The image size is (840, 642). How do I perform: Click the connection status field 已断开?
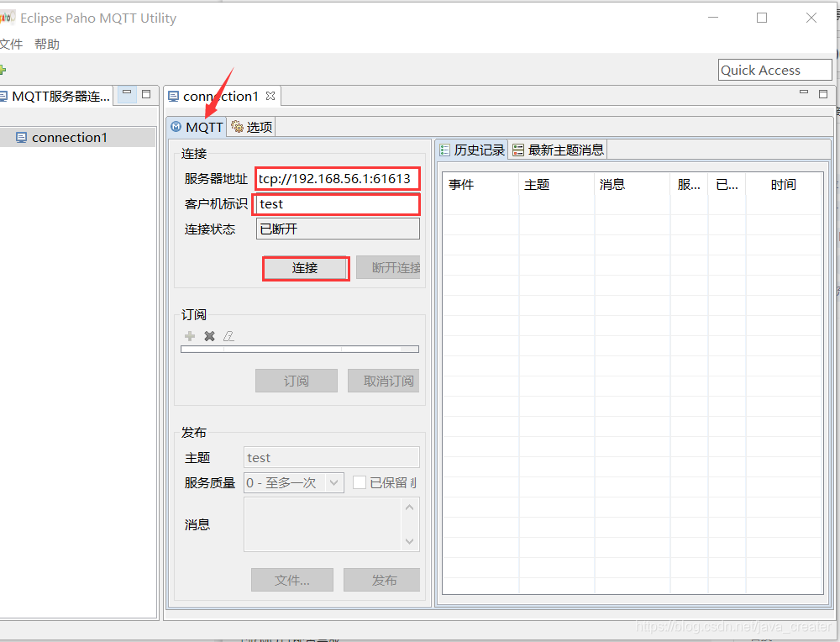tap(338, 229)
